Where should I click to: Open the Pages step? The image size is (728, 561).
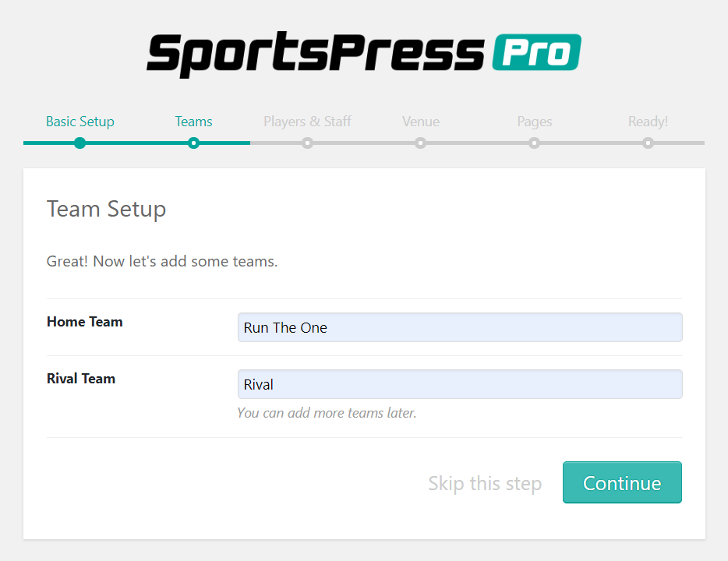535,122
